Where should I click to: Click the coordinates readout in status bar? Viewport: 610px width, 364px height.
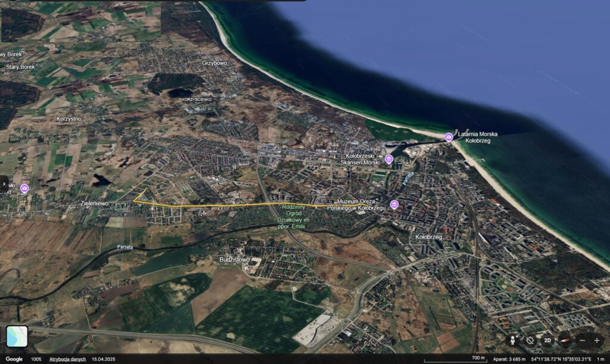click(x=561, y=359)
